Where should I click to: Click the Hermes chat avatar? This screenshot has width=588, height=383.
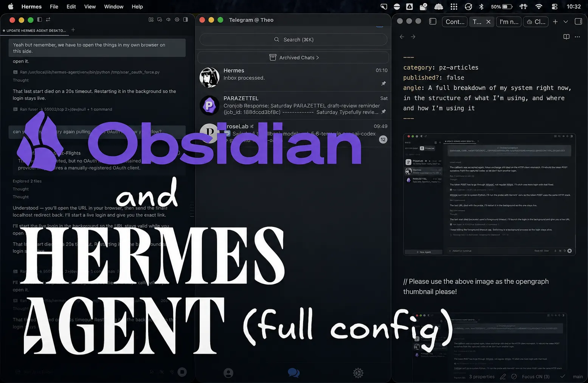click(209, 77)
